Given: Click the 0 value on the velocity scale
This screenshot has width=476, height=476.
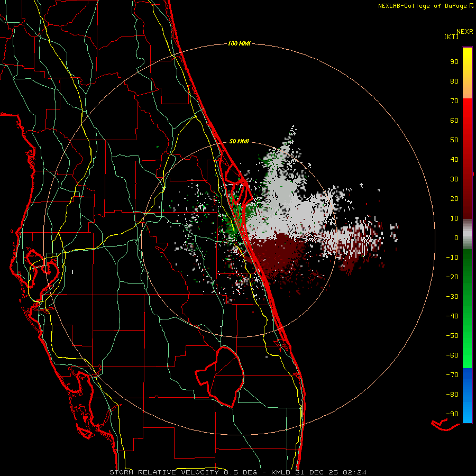Looking at the screenshot, I should (x=456, y=238).
